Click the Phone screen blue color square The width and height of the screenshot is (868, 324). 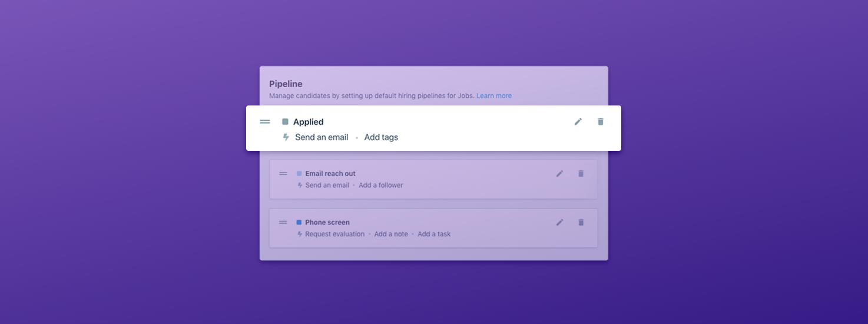tap(299, 222)
